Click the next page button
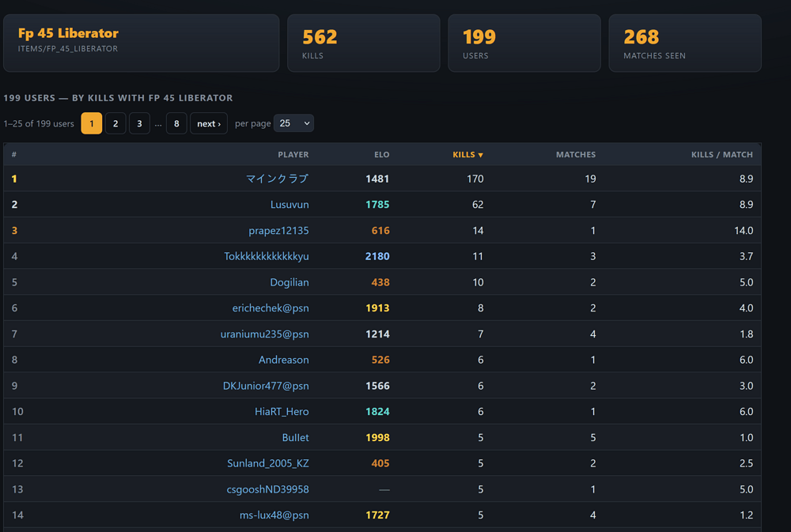The image size is (791, 532). (x=209, y=123)
